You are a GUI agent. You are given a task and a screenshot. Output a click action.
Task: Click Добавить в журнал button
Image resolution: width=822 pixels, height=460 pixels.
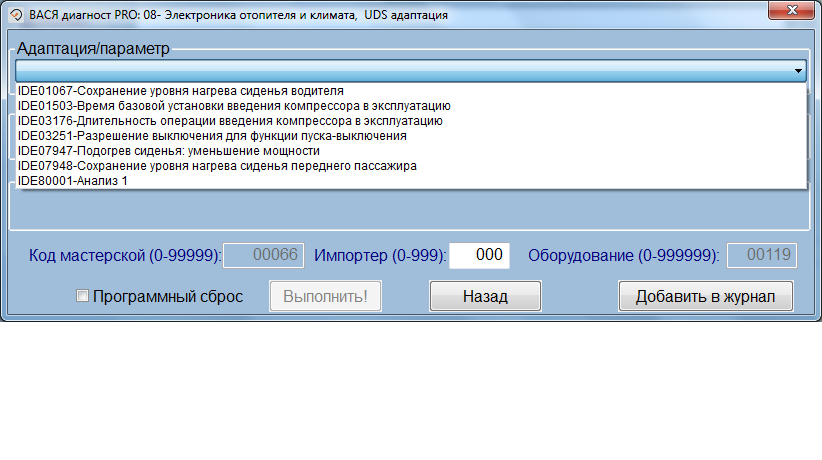pos(706,297)
